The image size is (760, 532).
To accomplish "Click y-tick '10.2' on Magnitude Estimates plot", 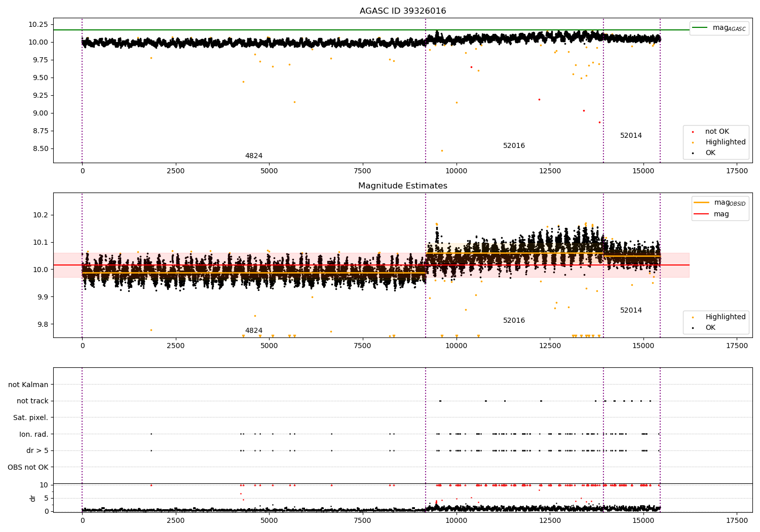I will tap(40, 215).
